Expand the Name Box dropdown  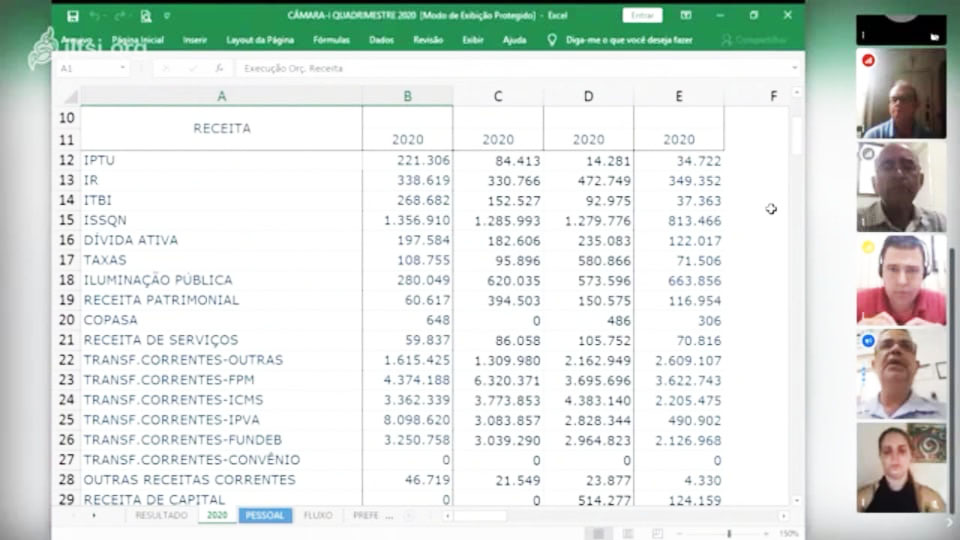point(122,68)
